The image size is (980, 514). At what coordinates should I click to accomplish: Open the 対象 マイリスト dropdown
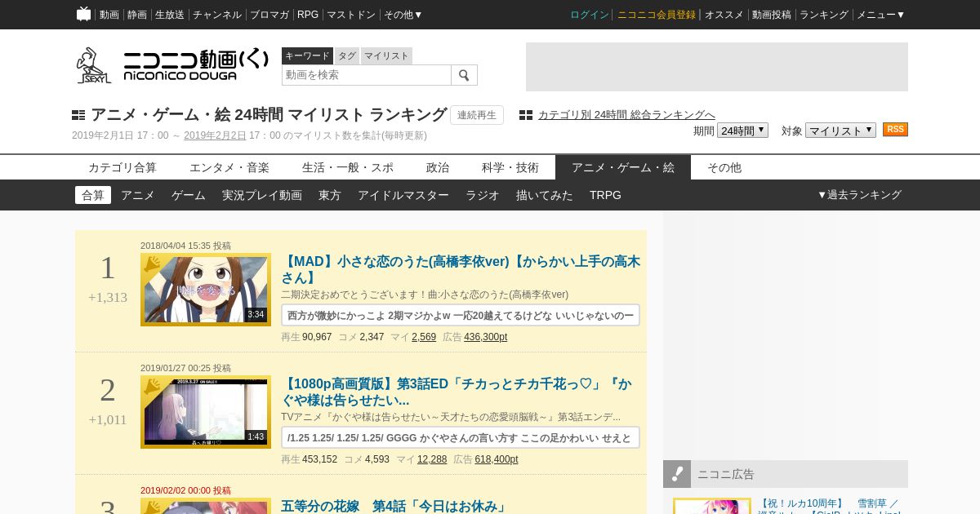840,131
